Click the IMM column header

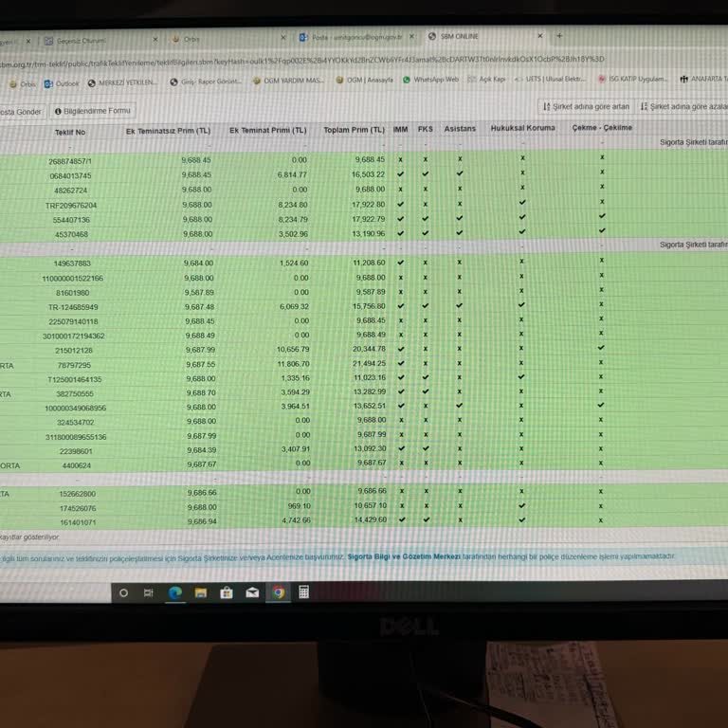click(400, 130)
